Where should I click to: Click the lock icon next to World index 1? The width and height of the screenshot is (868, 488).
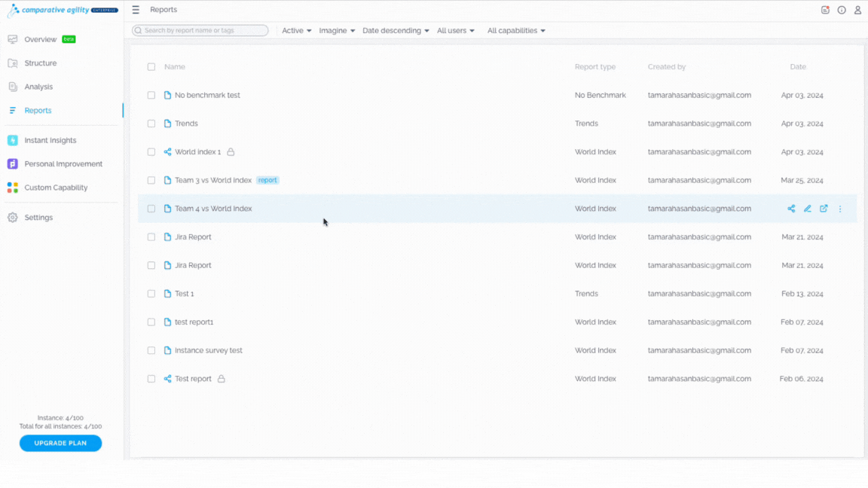click(x=231, y=151)
